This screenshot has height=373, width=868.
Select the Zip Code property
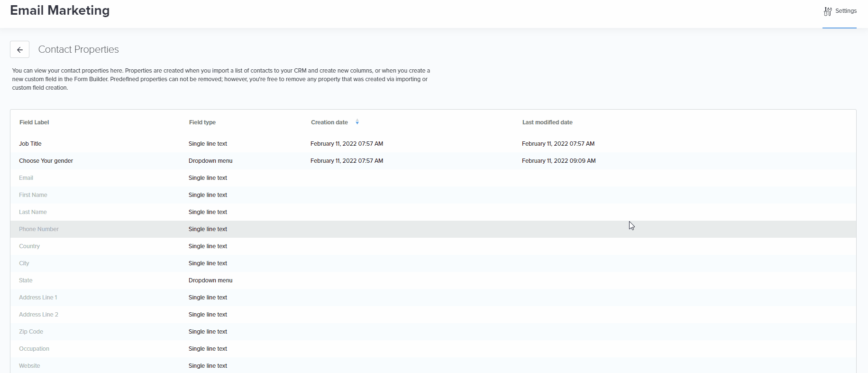click(x=31, y=332)
